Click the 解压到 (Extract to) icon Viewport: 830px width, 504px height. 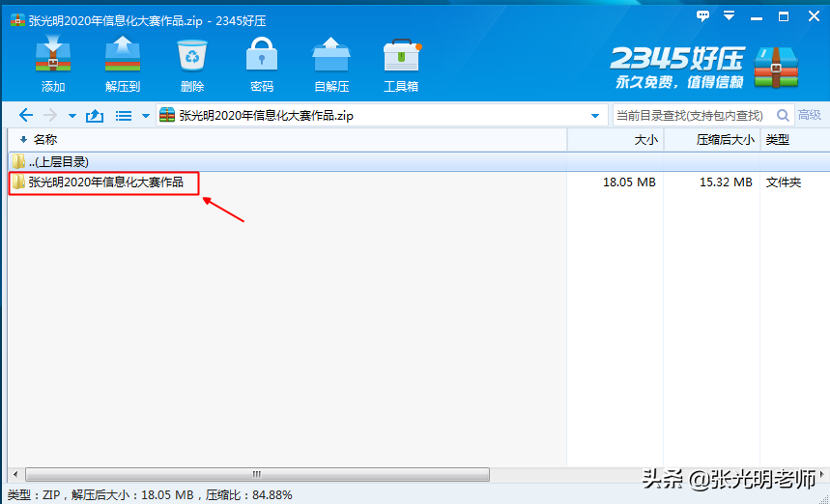tap(123, 54)
